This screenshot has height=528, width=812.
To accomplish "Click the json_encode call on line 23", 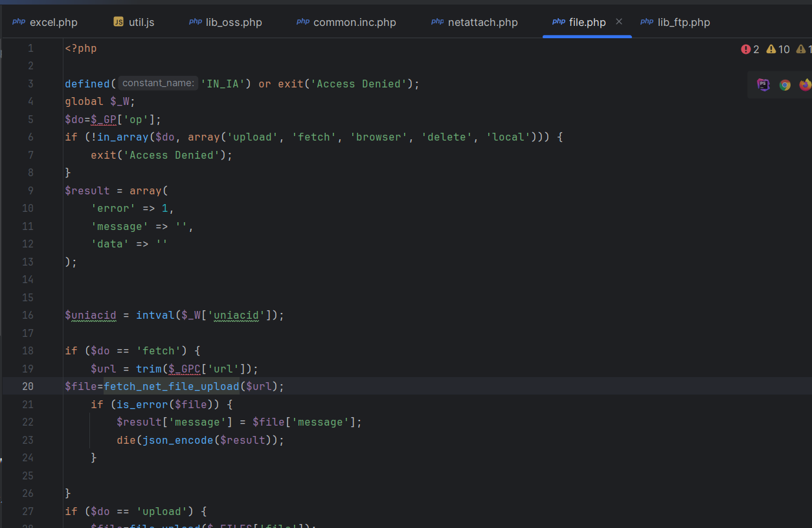I will [x=178, y=440].
